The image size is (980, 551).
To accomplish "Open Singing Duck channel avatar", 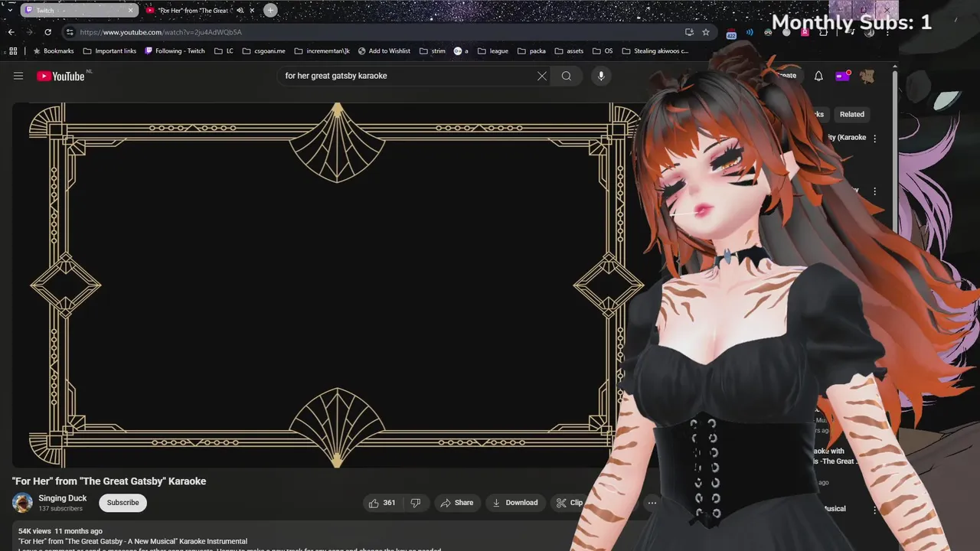I will (22, 503).
